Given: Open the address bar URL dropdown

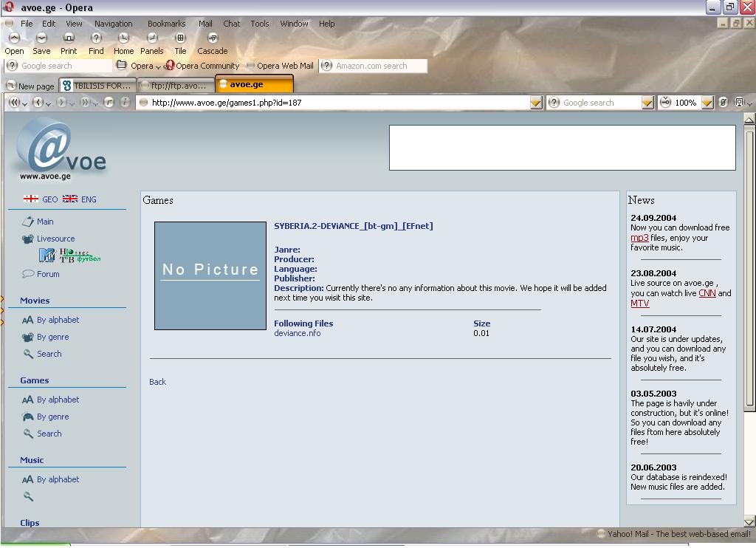Looking at the screenshot, I should coord(536,103).
